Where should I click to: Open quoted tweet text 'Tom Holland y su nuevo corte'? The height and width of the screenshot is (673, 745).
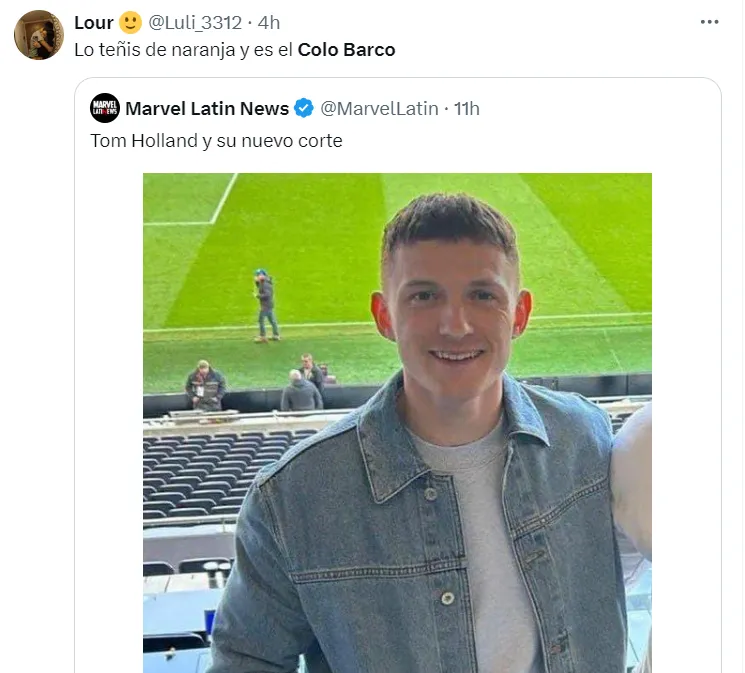(x=216, y=141)
